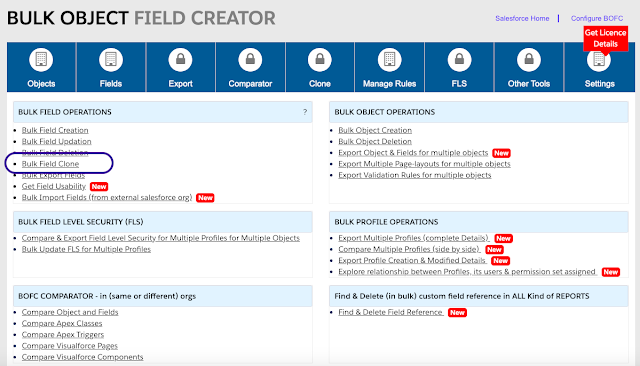Click the Export lock icon

(x=180, y=60)
